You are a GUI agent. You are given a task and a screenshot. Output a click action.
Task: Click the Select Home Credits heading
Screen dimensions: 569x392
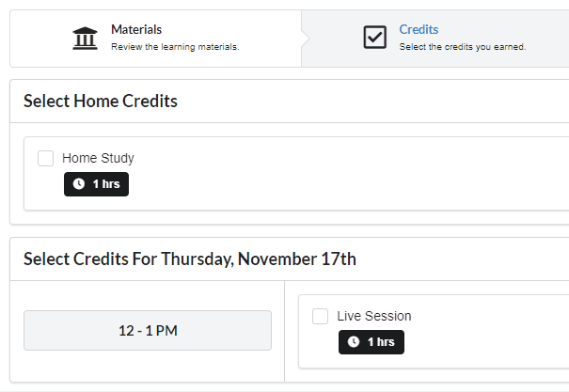click(101, 101)
